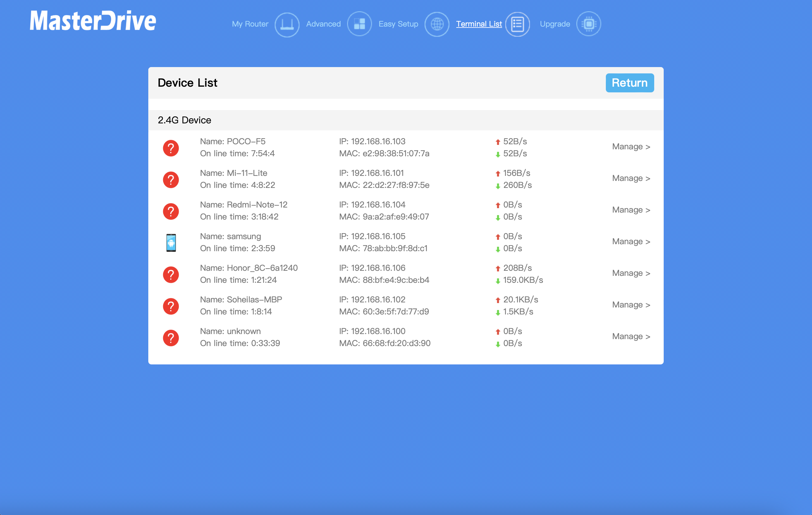Click upload arrow for Redmi-Note-12 row
Viewport: 812px width, 515px height.
point(498,205)
